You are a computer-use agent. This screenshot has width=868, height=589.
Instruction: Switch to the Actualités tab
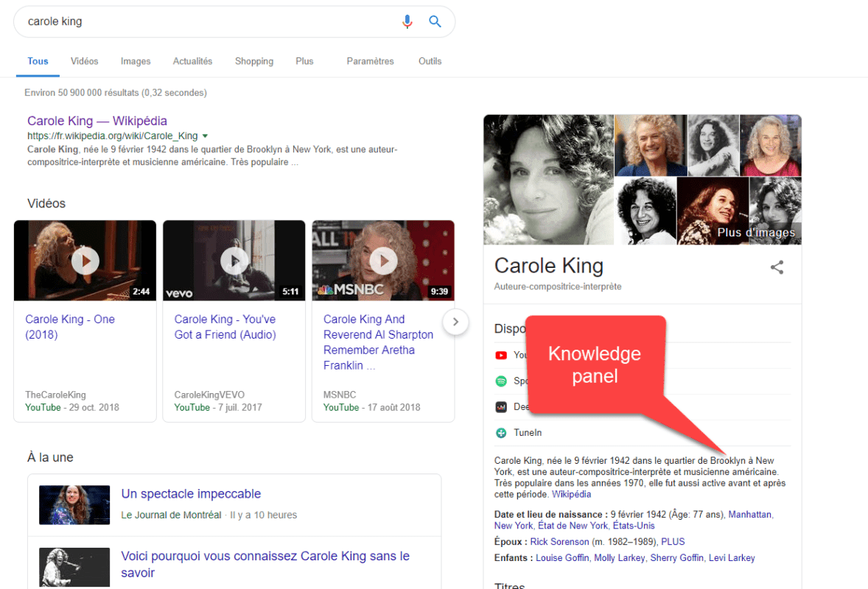192,61
